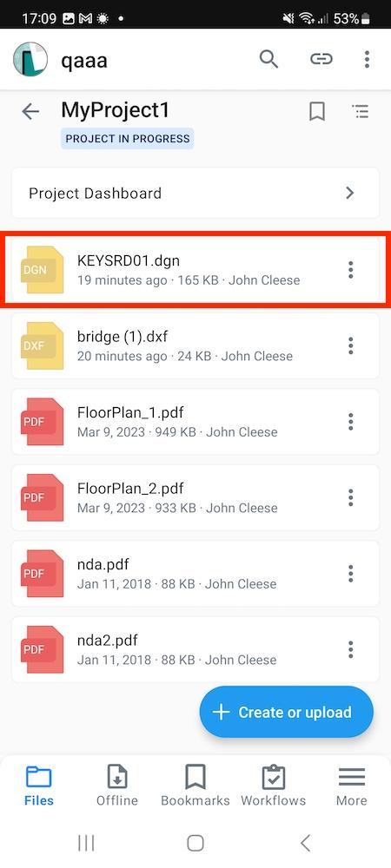Bookmark the MyProject1 folder
Viewport: 391px width, 868px height.
coord(317,112)
